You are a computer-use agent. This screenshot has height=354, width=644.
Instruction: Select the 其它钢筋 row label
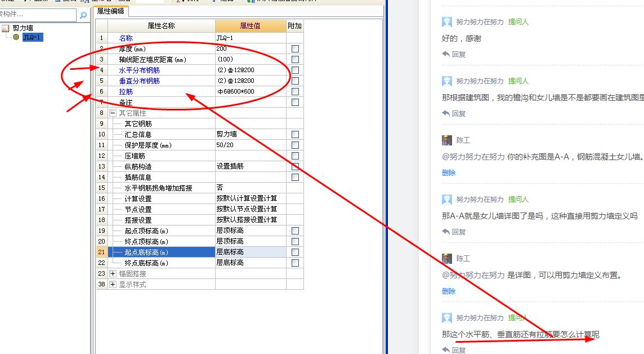[138, 123]
